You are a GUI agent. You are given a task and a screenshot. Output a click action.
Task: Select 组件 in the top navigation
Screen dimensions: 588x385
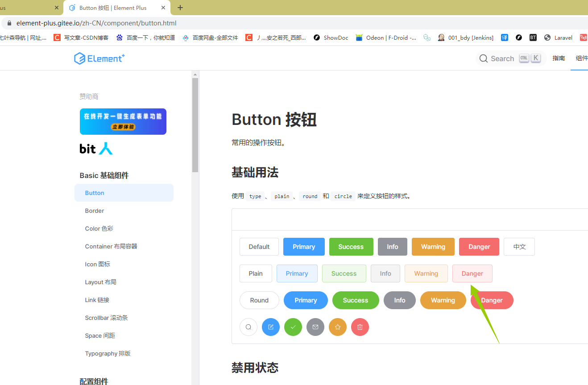581,58
